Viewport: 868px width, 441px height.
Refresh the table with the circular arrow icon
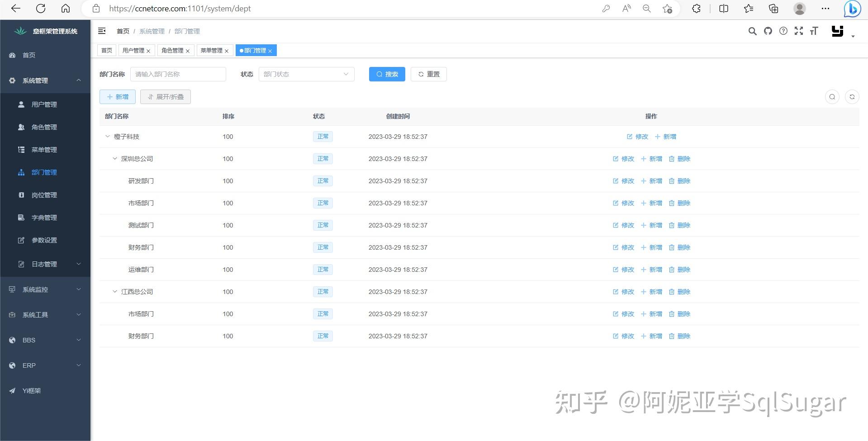tap(852, 96)
